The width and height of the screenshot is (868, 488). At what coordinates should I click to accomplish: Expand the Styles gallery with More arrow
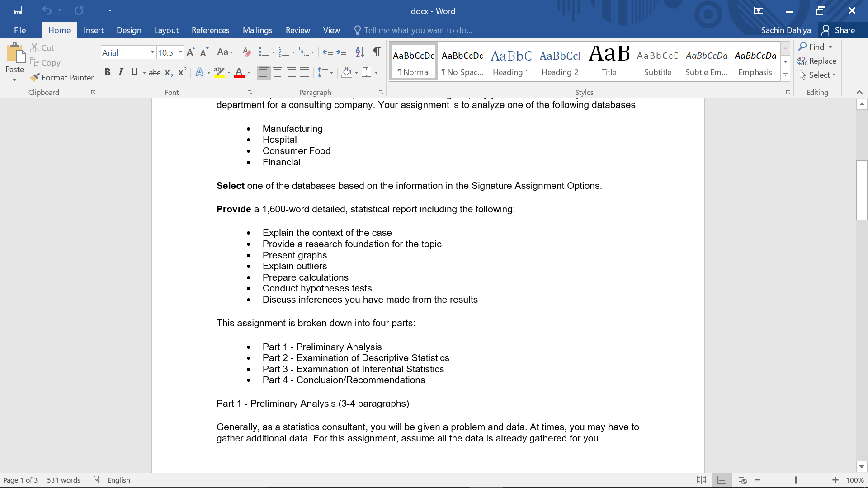pos(785,75)
